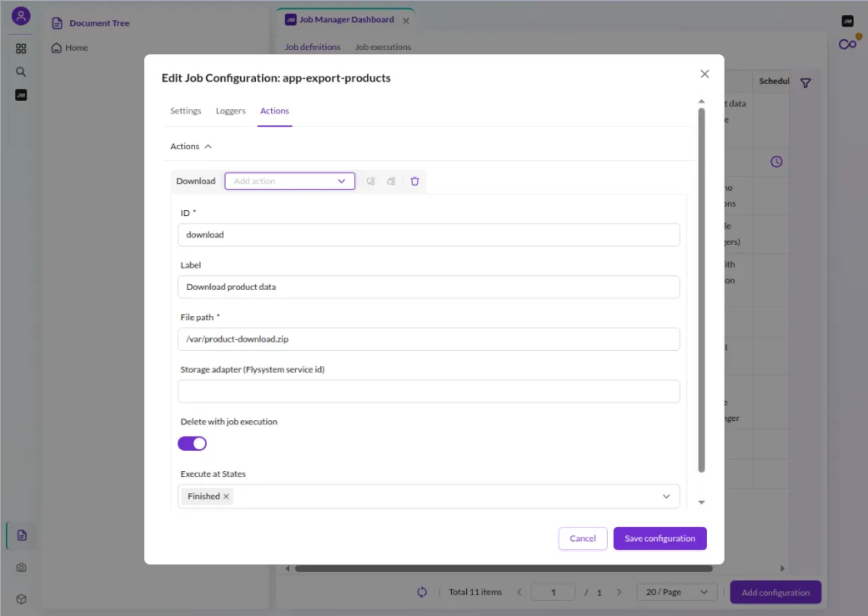Close the Edit Job Configuration dialog

click(704, 75)
